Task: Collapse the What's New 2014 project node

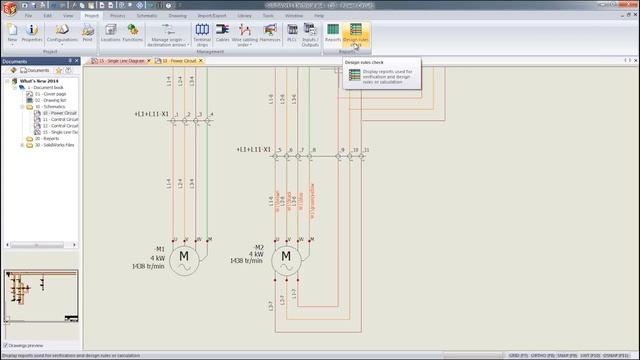Action: tap(7, 81)
